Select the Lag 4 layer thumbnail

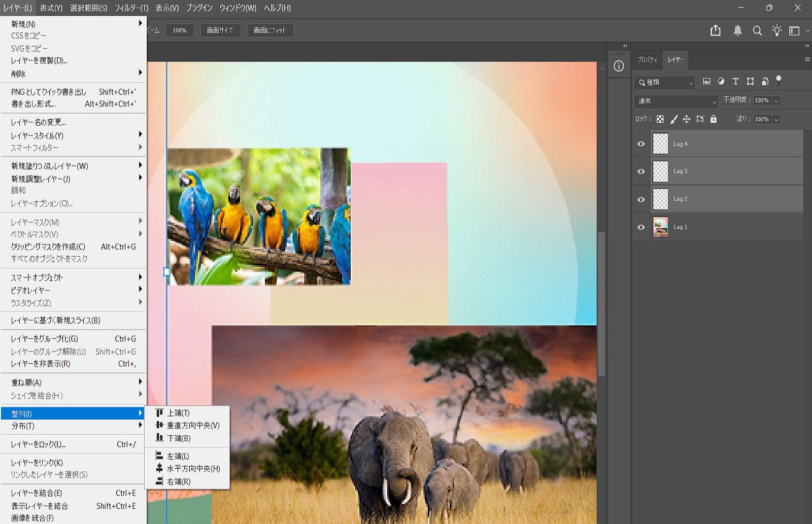[x=660, y=144]
